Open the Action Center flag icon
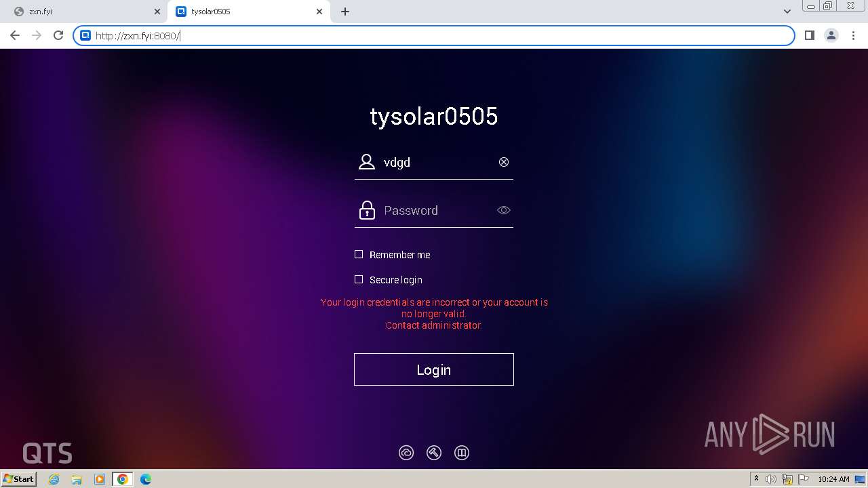The image size is (868, 488). tap(803, 479)
